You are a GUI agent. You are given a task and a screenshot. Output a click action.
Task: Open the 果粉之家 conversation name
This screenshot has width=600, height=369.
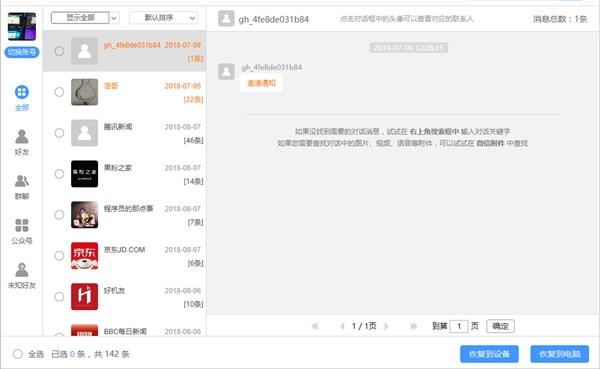pyautogui.click(x=118, y=168)
